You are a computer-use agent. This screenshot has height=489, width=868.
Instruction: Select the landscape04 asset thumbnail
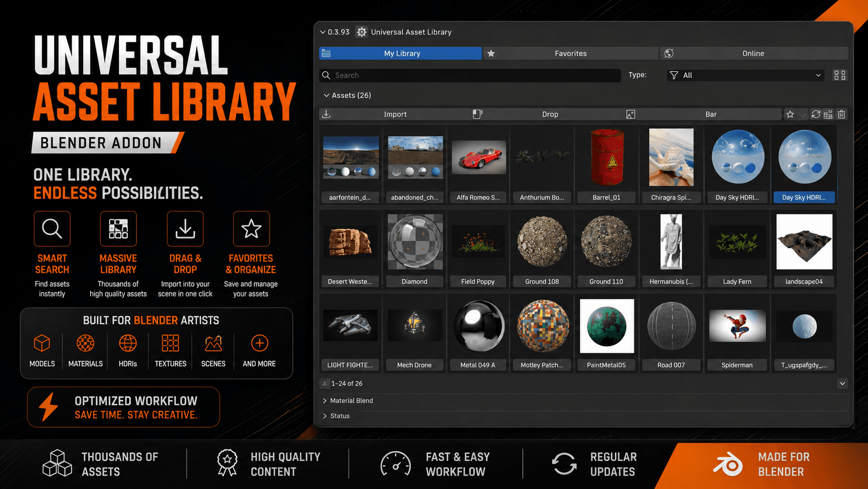804,242
